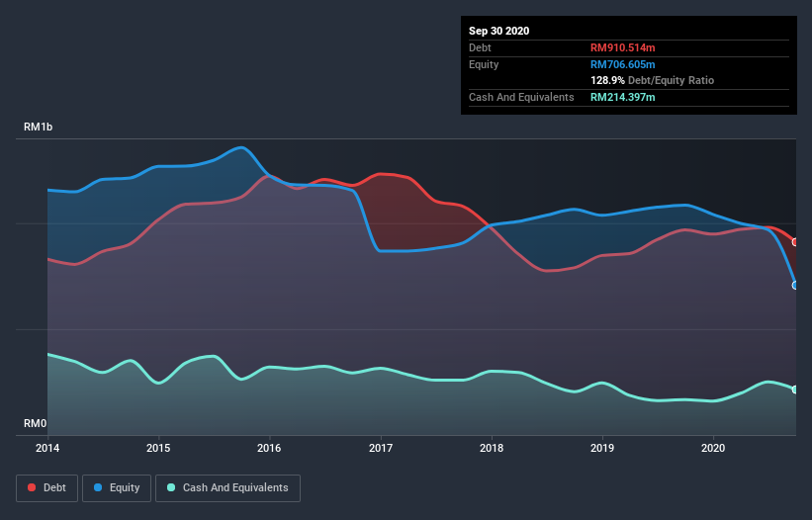The width and height of the screenshot is (812, 520).
Task: Click the 128.9% Debt/Equity Ratio text
Action: pos(652,81)
